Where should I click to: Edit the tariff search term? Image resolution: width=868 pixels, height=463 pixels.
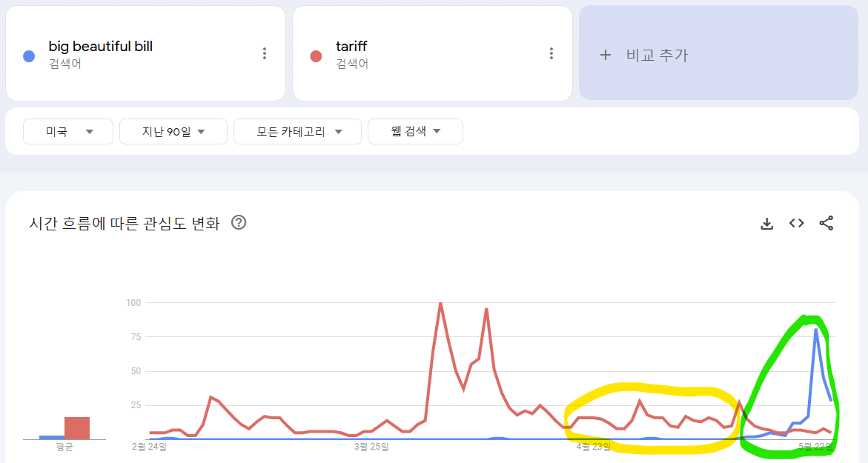click(351, 47)
